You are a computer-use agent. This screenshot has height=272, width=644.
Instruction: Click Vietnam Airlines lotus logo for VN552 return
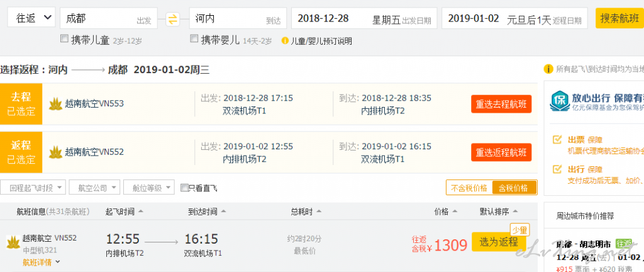[x=55, y=152]
